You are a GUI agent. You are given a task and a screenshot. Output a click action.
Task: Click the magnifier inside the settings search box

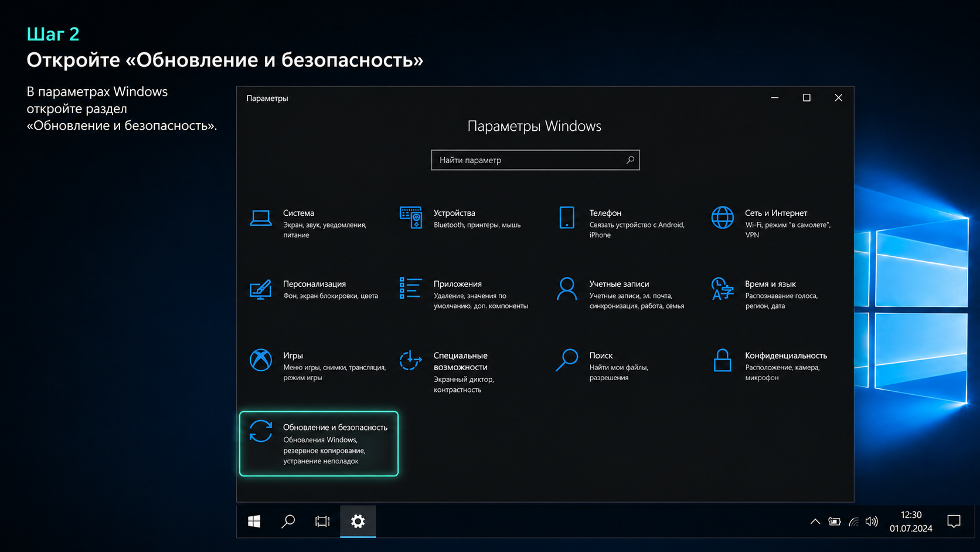630,160
